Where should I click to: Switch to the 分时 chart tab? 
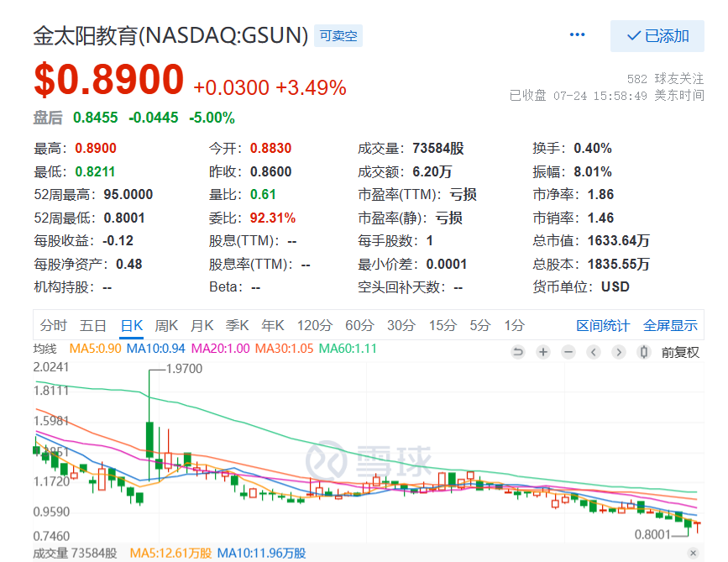click(54, 325)
